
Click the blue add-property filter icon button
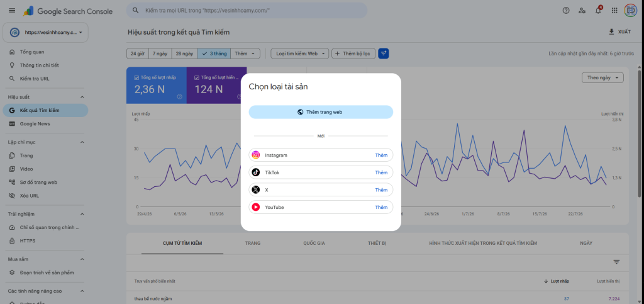click(x=383, y=53)
